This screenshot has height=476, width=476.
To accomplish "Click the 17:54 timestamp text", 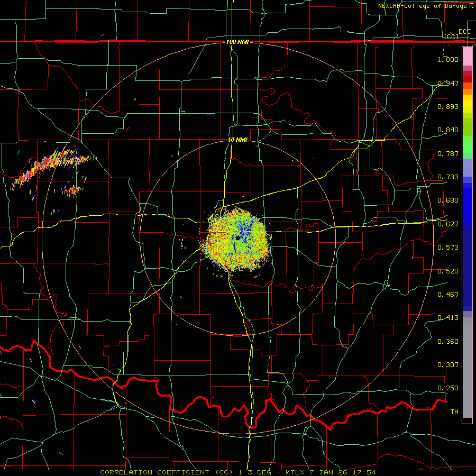I will pyautogui.click(x=364, y=472).
